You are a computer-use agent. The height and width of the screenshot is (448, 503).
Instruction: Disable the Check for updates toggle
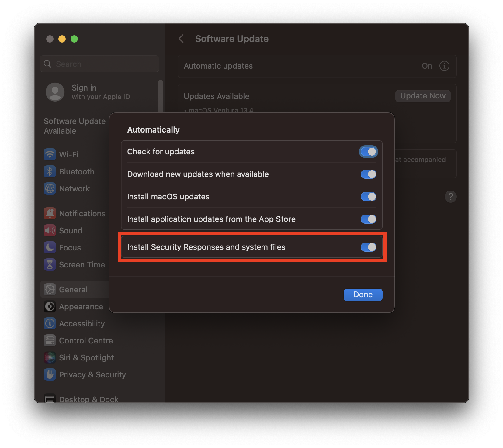tap(368, 152)
